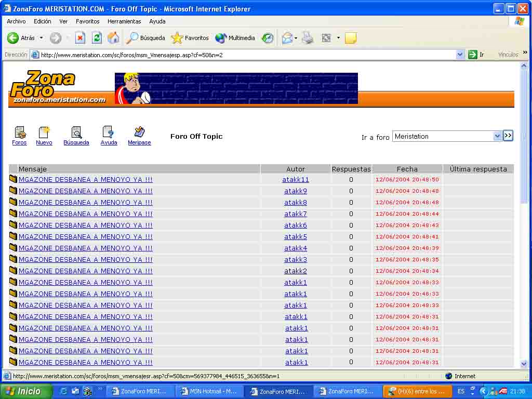The width and height of the screenshot is (532, 399).
Task: Open author profile atakk7
Action: pyautogui.click(x=296, y=214)
